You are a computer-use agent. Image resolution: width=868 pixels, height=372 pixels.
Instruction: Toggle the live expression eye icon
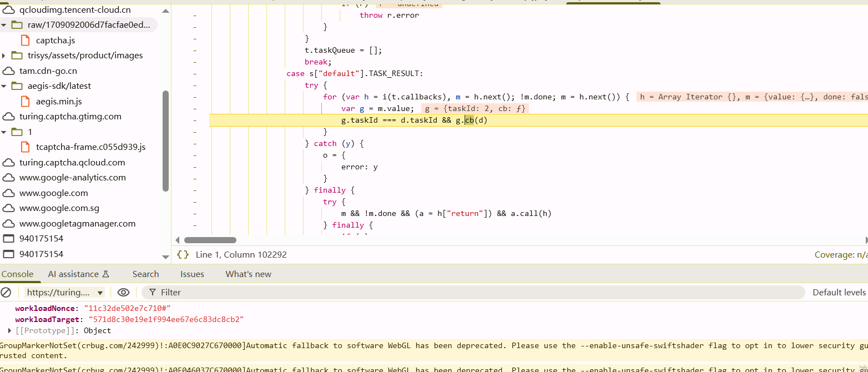(x=123, y=293)
